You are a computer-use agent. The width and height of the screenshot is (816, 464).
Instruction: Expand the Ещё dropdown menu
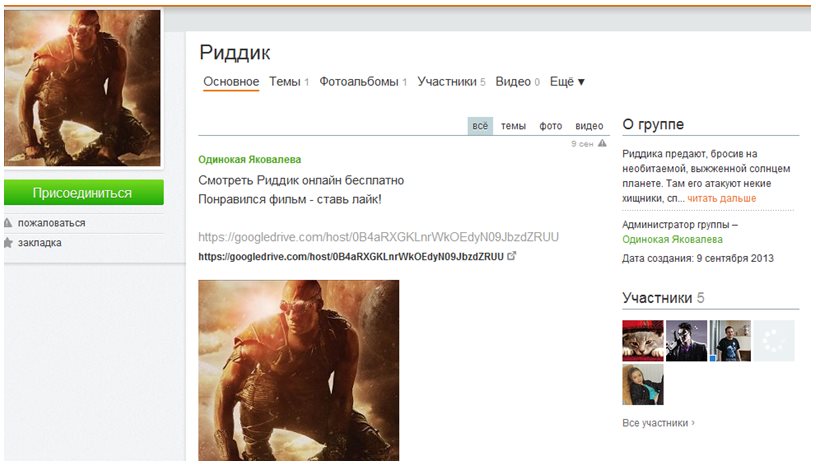click(567, 82)
